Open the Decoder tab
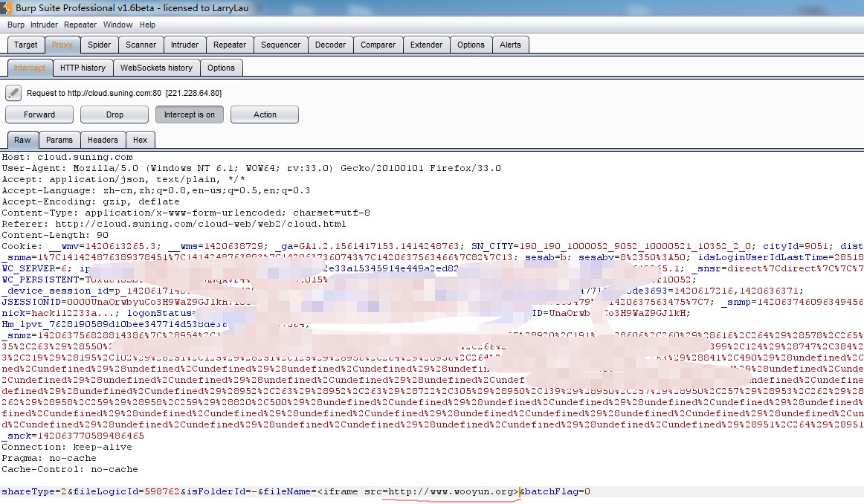 click(x=331, y=45)
